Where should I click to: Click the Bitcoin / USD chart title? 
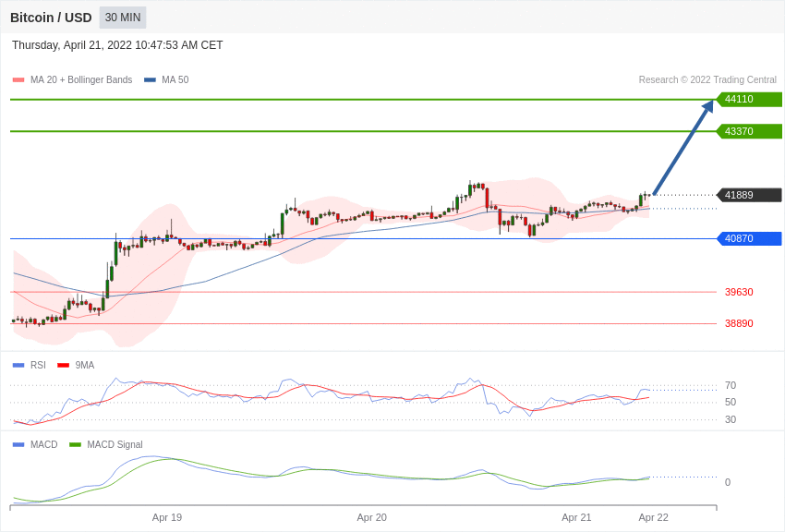point(51,18)
